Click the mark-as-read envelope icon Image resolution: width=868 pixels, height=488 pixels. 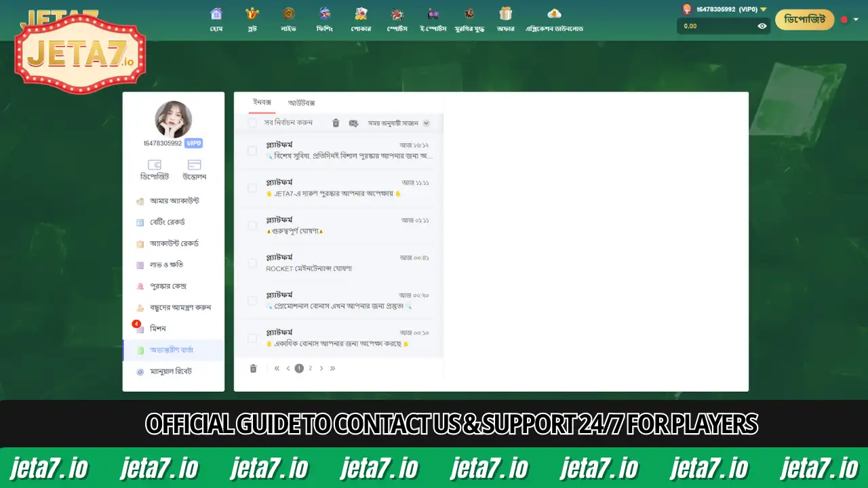click(353, 123)
